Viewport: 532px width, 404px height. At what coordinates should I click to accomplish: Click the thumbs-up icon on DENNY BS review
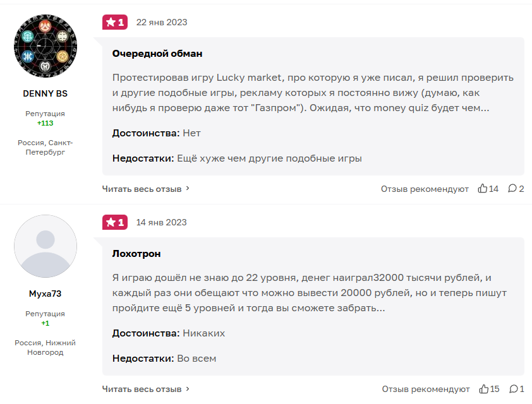click(x=483, y=189)
